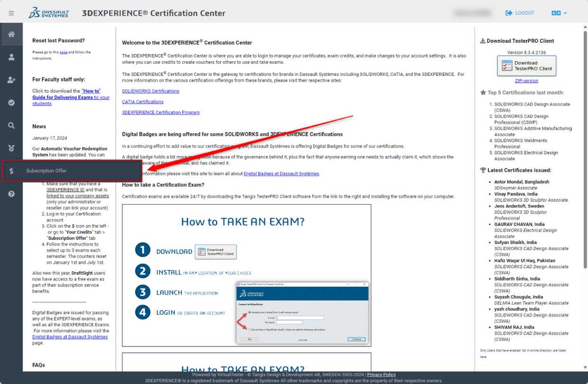Screen dimensions: 588x384
Task: Click the Download TesterPRO Client button
Action: tap(526, 66)
